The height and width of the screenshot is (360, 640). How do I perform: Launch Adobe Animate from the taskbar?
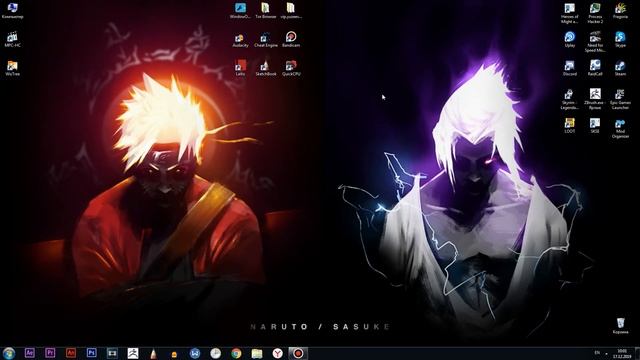(71, 353)
